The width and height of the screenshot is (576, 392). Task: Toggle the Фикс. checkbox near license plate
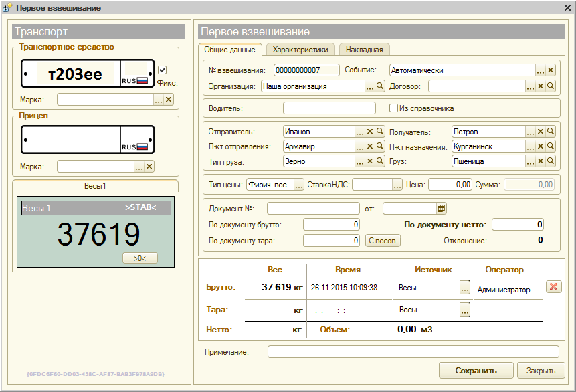[163, 70]
